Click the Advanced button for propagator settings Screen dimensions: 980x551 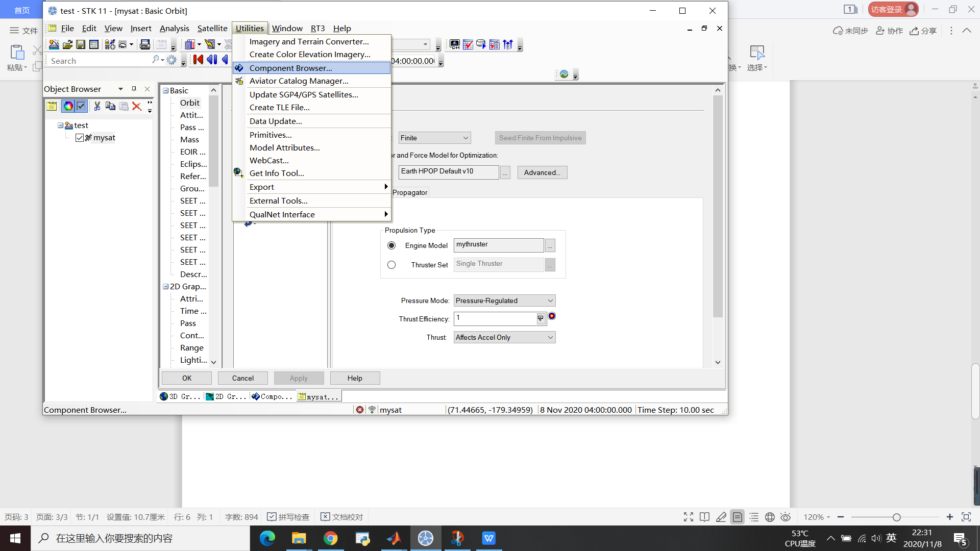(542, 172)
